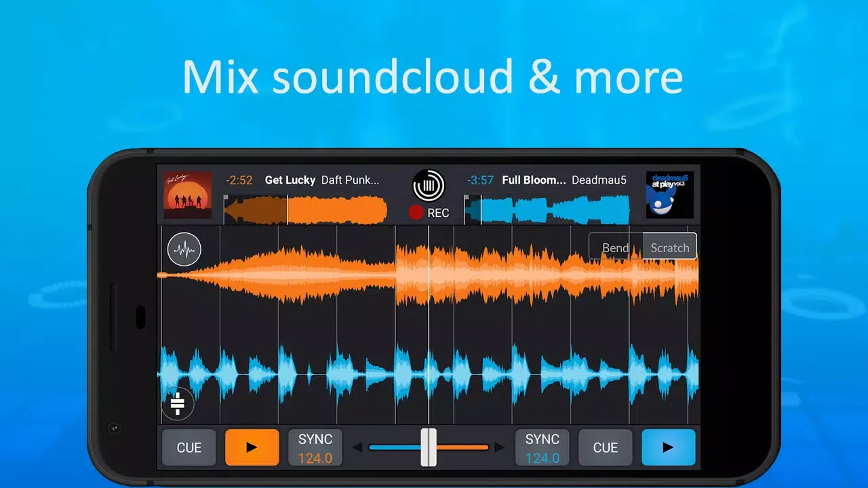Open the mixer EQ sliders icon

[x=178, y=404]
